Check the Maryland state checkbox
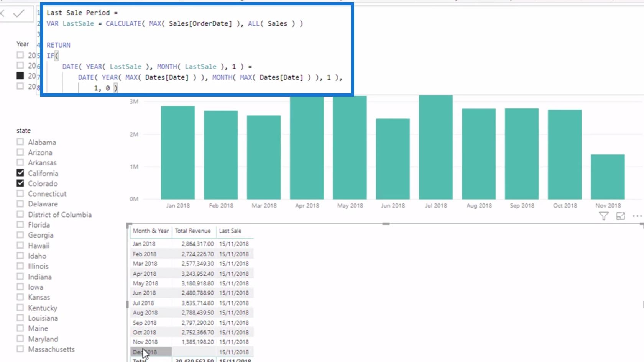Screen dimensions: 644x362 tap(20, 339)
